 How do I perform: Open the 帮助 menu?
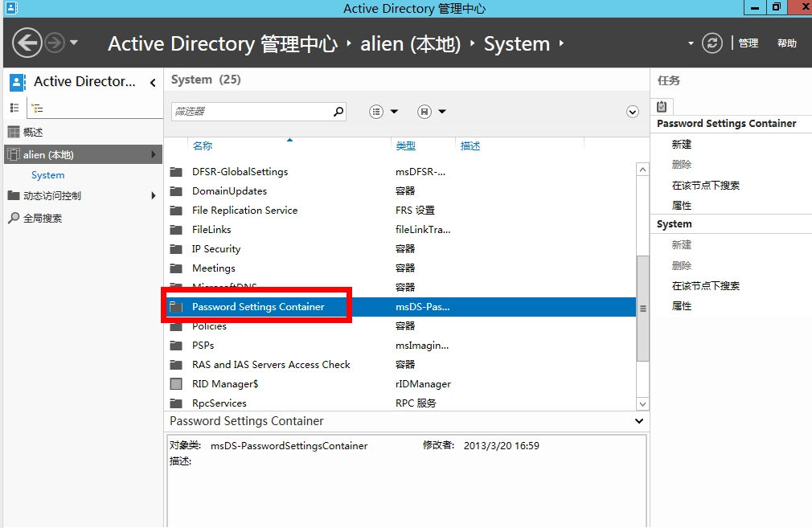tap(786, 43)
